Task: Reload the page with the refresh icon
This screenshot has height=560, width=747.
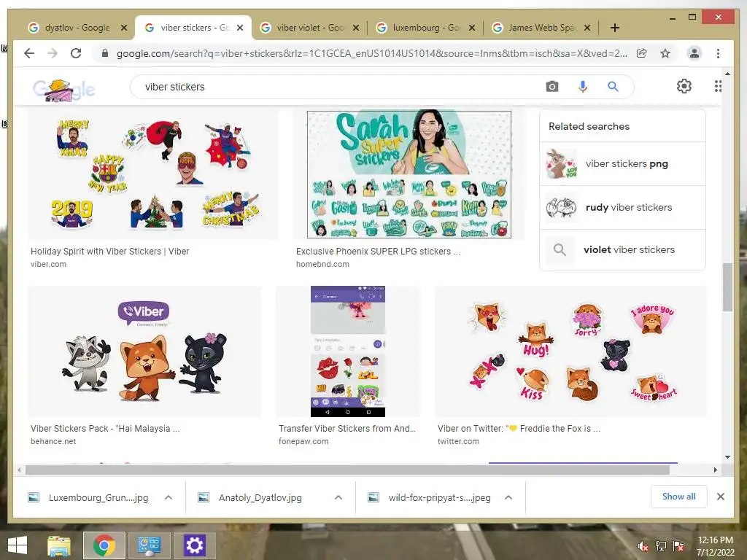Action: tap(76, 53)
